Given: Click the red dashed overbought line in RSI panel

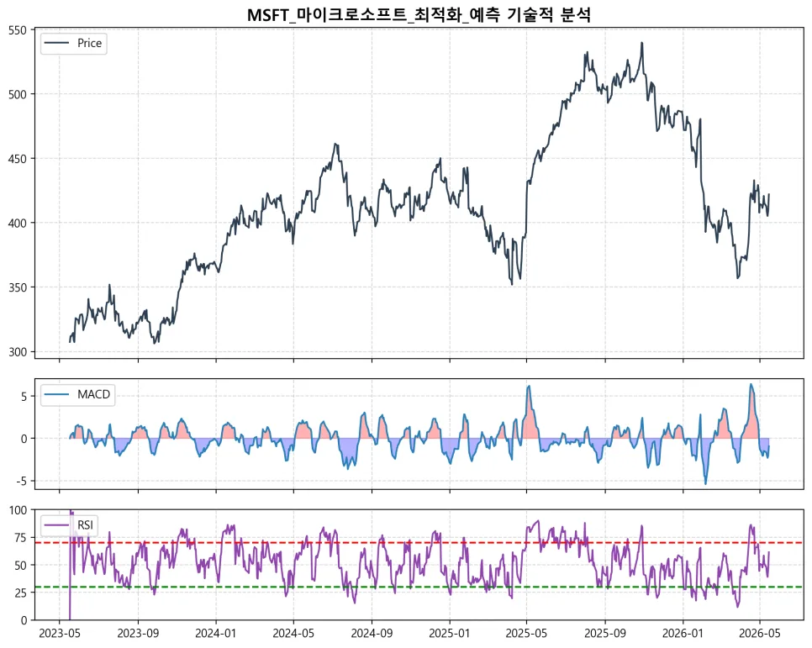Looking at the screenshot, I should click(419, 543).
